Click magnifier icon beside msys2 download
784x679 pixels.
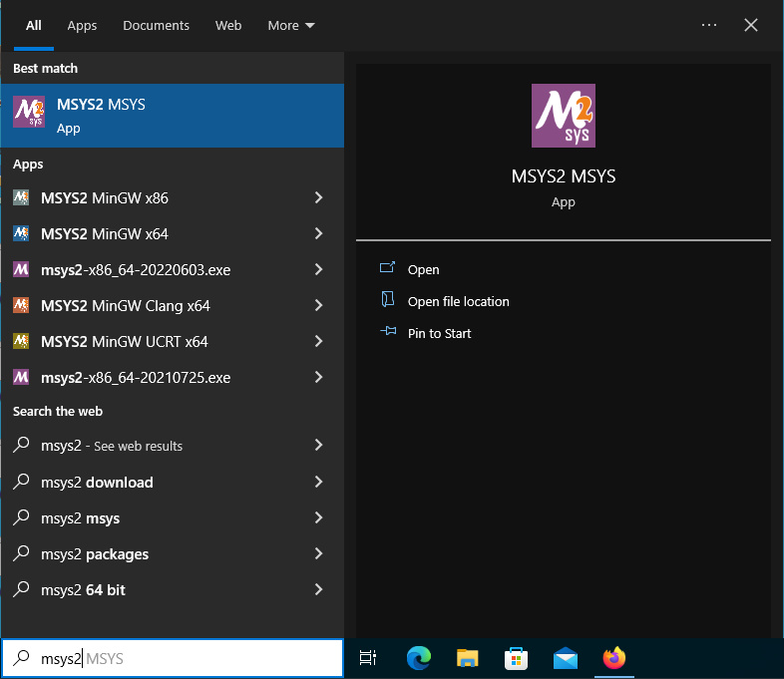(21, 482)
